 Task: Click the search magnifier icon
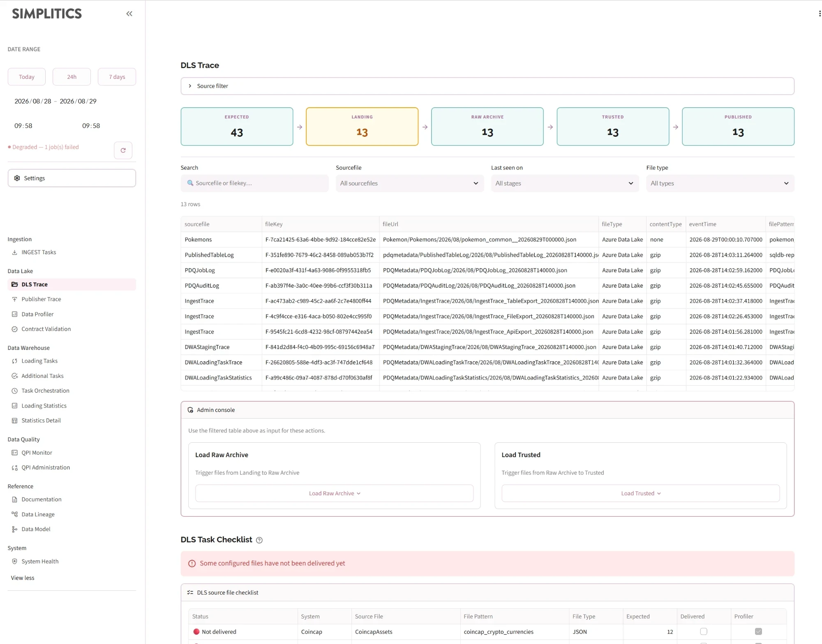point(190,183)
